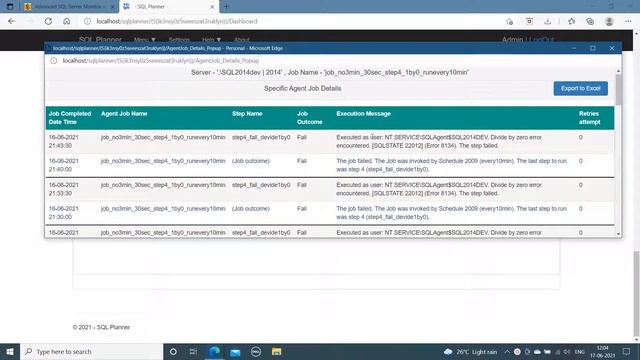The height and width of the screenshot is (360, 640).
Task: Open site information icon in main address bar
Action: tap(87, 21)
